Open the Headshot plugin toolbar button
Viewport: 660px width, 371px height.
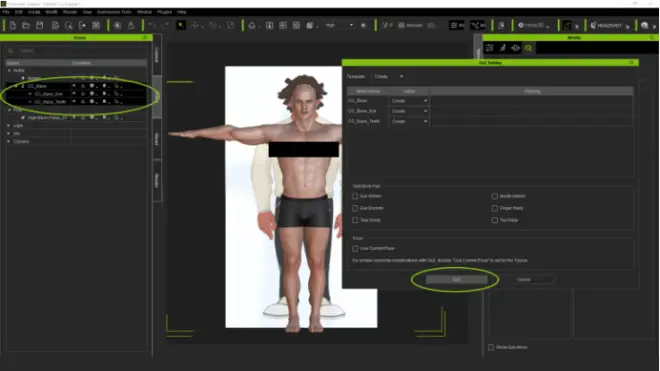[609, 26]
